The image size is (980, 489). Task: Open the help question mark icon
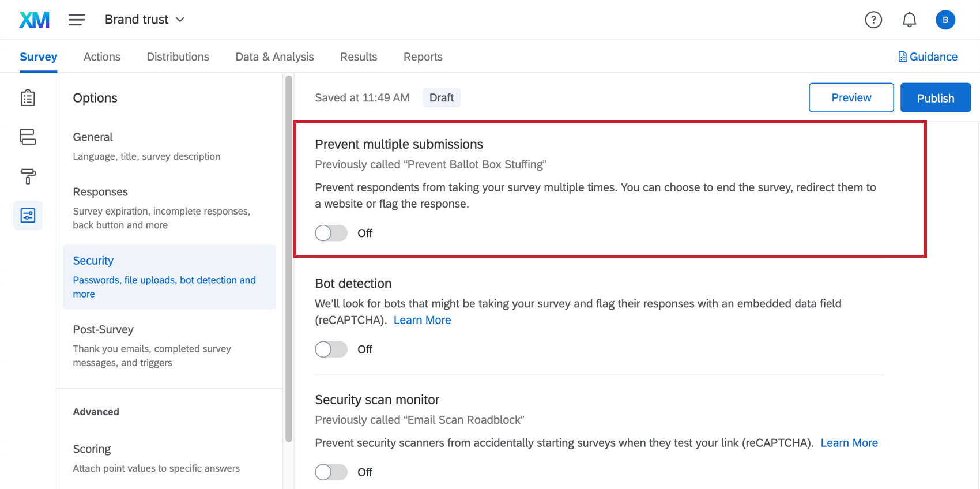pyautogui.click(x=873, y=20)
